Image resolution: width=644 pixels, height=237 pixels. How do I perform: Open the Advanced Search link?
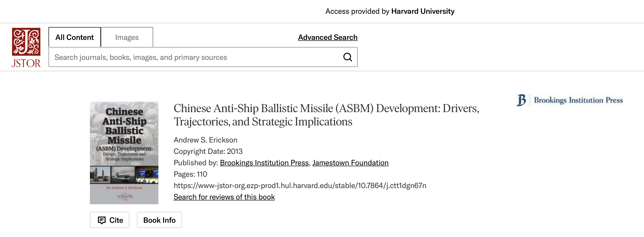(327, 37)
